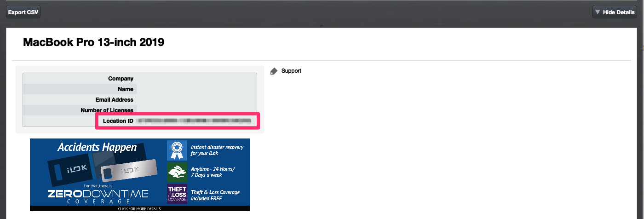Image resolution: width=644 pixels, height=219 pixels.
Task: Click the 'Accidents Happen' banner headline
Action: point(97,147)
